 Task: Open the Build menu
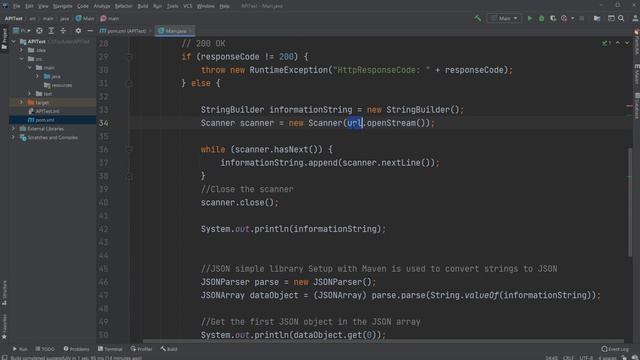(x=143, y=6)
